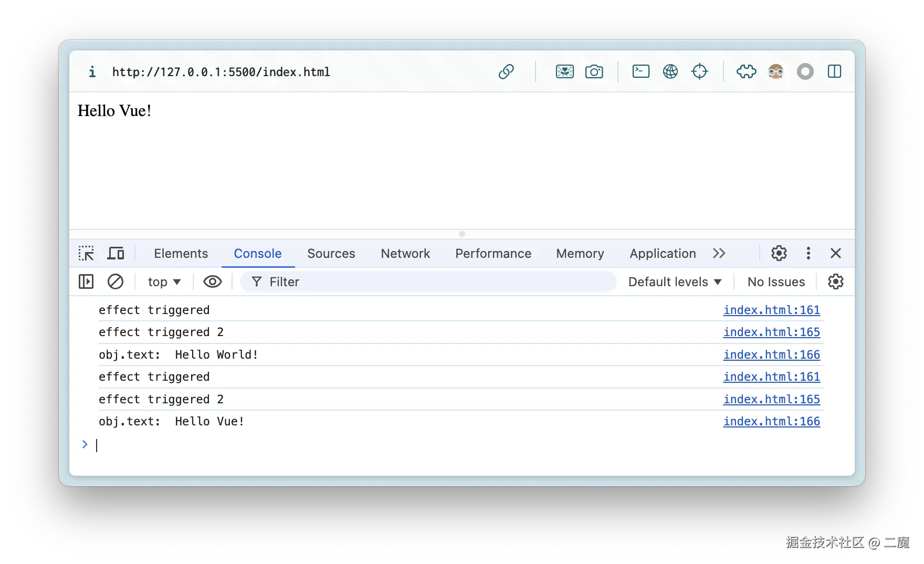The height and width of the screenshot is (564, 924).
Task: Open second index.html:161 source link
Action: (x=772, y=377)
